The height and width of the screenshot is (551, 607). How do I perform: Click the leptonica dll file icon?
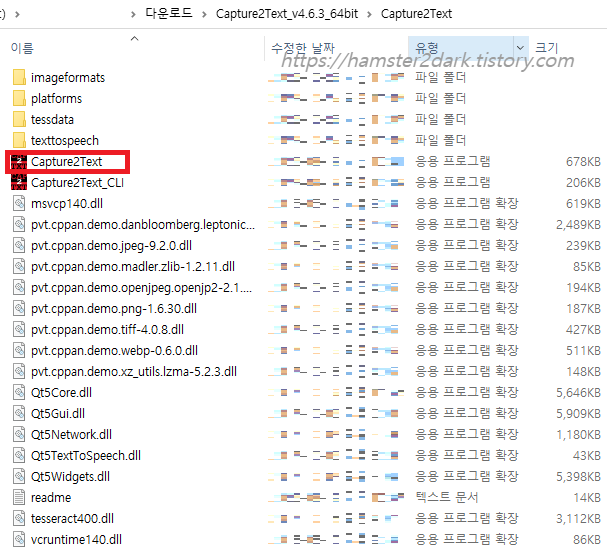[19, 224]
